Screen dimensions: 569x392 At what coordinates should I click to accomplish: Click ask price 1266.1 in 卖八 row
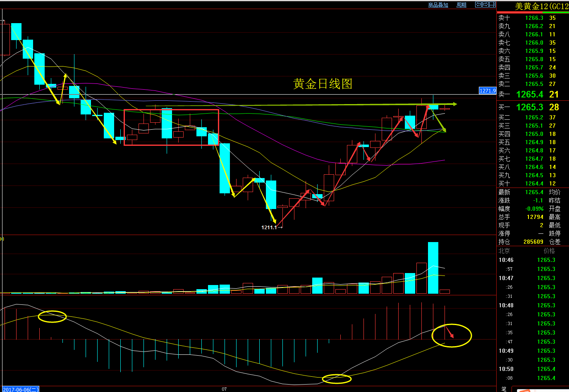[x=534, y=34]
